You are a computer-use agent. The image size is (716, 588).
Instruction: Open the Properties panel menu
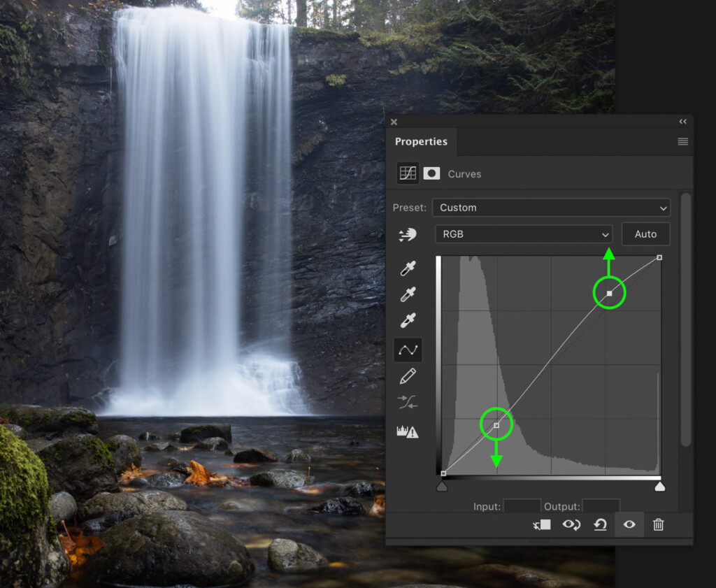[x=682, y=141]
